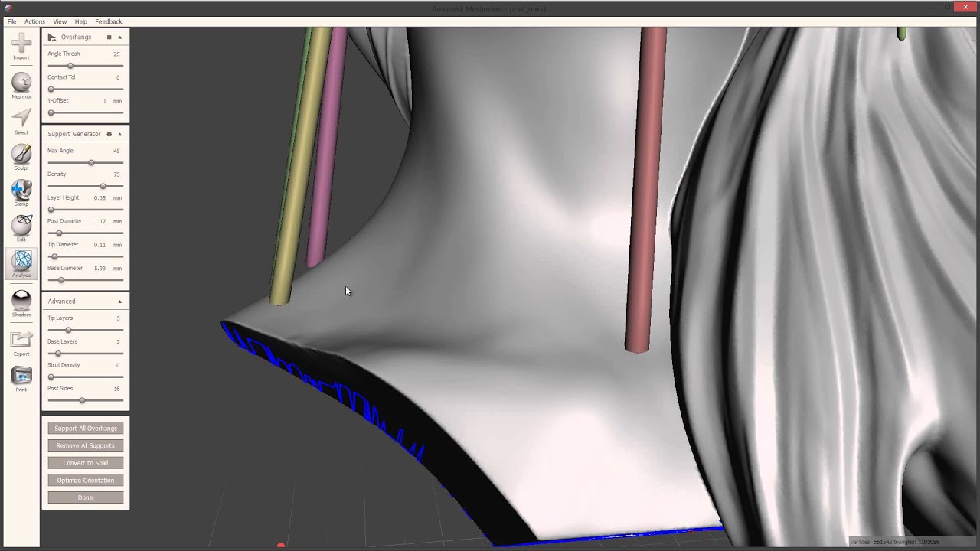Open the Export tool
This screenshot has height=551, width=980.
tap(21, 343)
